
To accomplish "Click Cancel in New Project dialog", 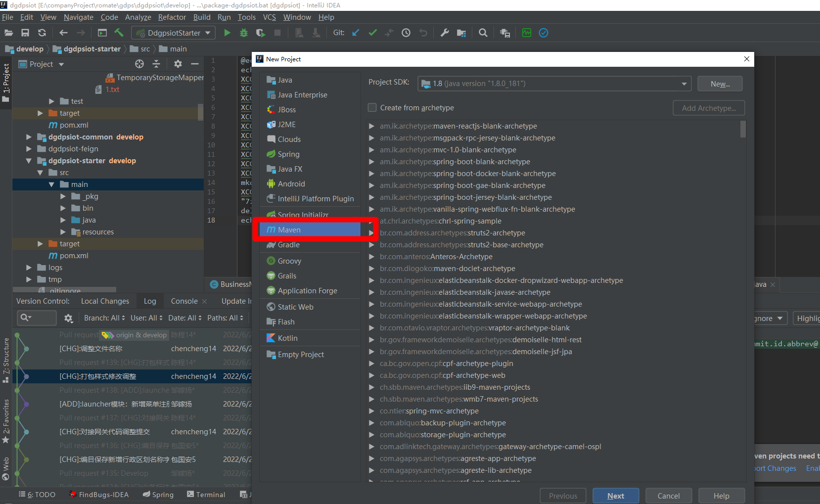I will (x=669, y=496).
